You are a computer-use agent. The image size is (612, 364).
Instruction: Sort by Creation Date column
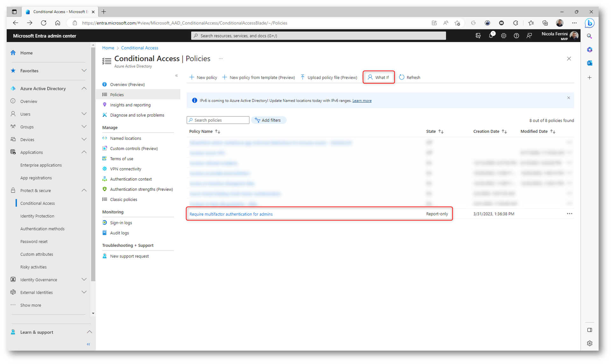click(x=490, y=131)
